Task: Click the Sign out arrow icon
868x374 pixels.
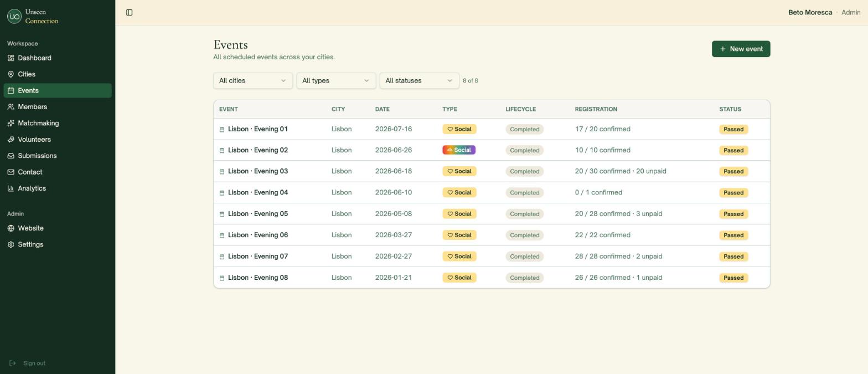Action: (13, 363)
